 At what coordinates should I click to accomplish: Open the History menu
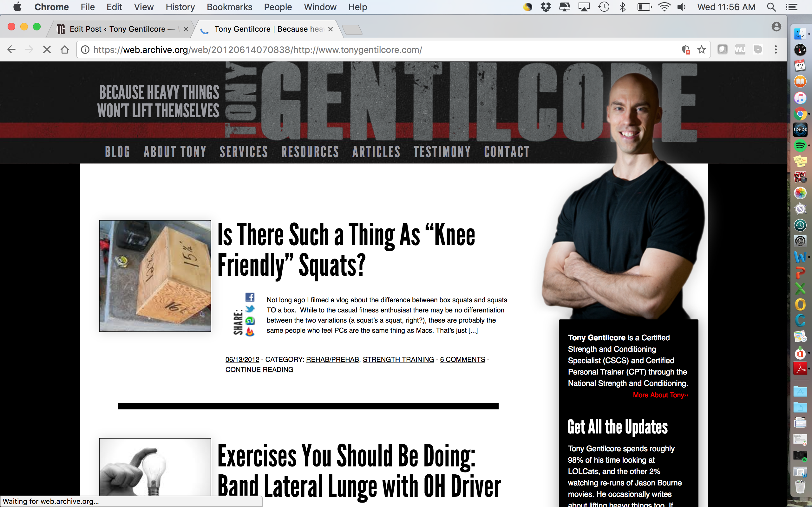tap(180, 7)
